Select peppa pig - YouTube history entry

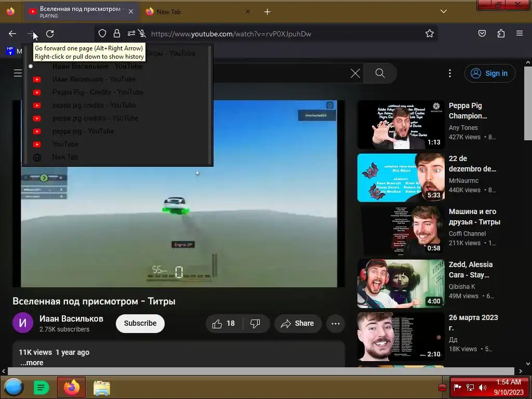117,131
